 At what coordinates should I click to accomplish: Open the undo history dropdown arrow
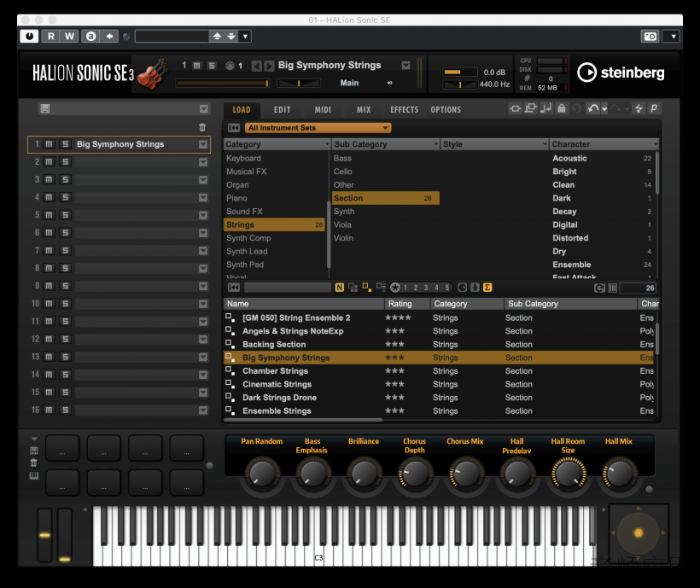click(x=604, y=109)
